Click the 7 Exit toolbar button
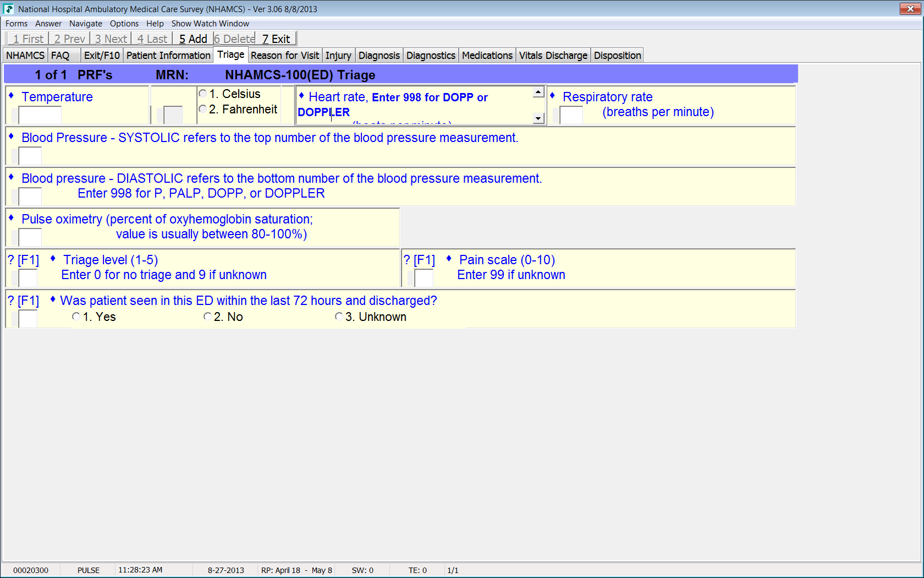Screen dimensions: 924x578 pos(276,39)
